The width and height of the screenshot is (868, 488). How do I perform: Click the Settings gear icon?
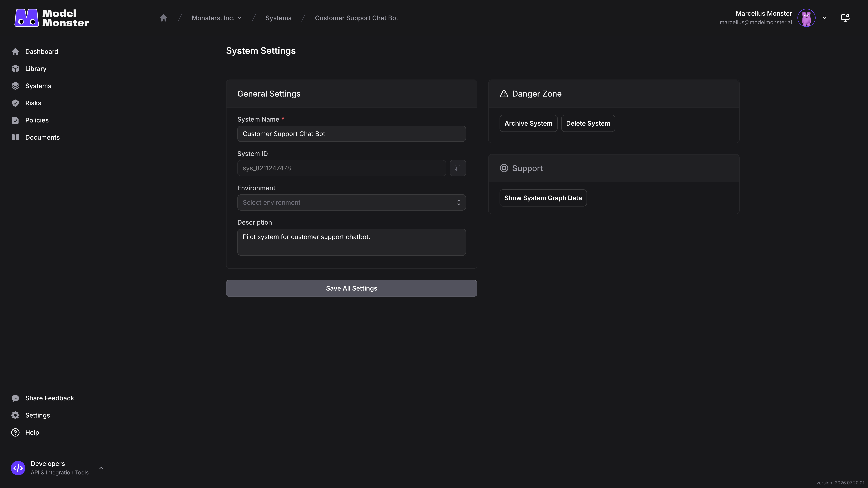pos(15,415)
